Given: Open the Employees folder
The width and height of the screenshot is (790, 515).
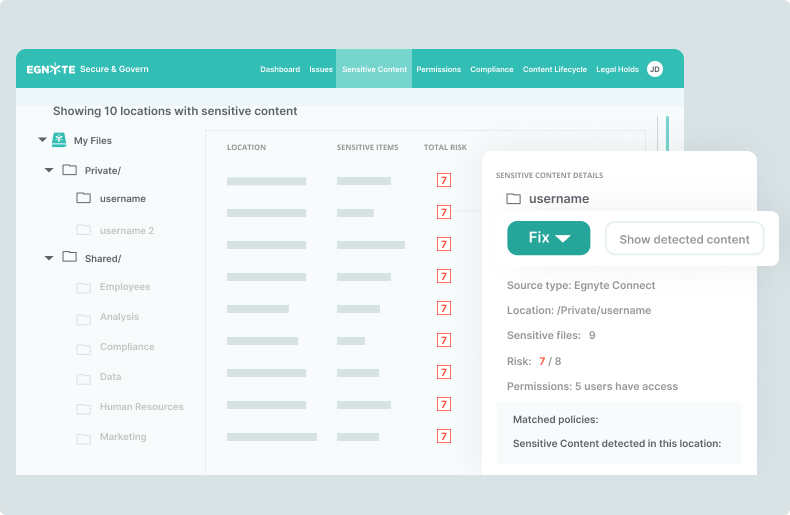Looking at the screenshot, I should [x=124, y=287].
